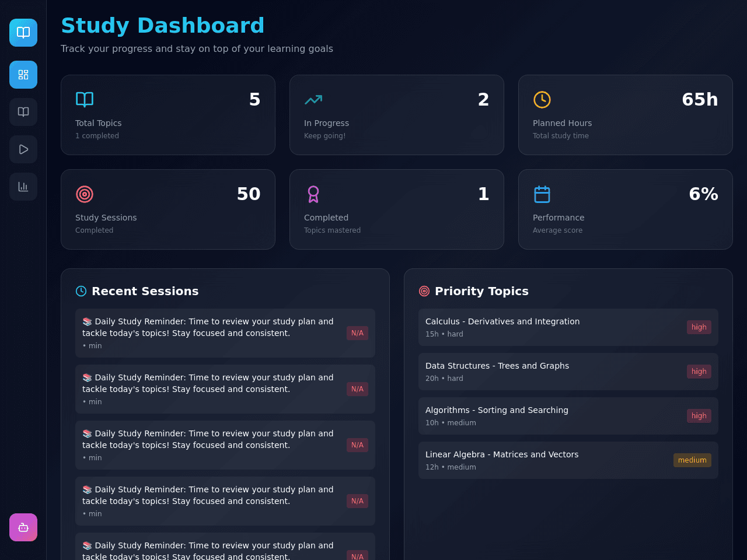Open the book topics sidebar item
Screen dimensions: 747x560
pos(23,112)
